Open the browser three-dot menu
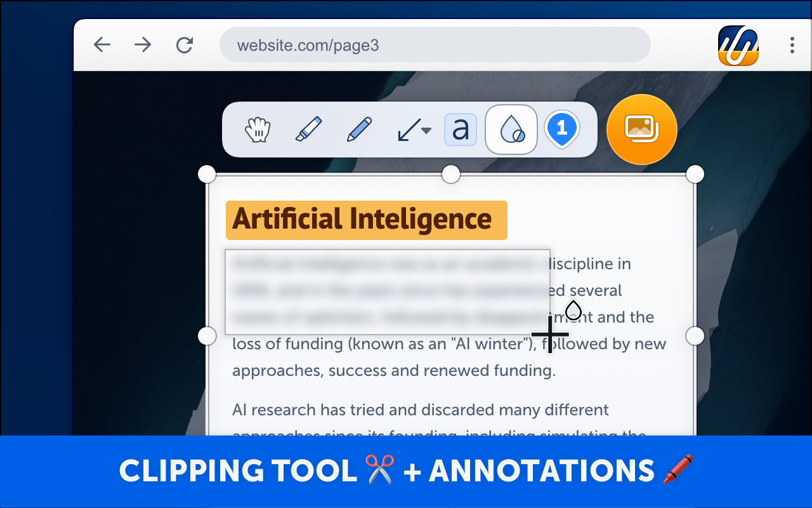Viewport: 812px width, 508px height. pos(791,44)
